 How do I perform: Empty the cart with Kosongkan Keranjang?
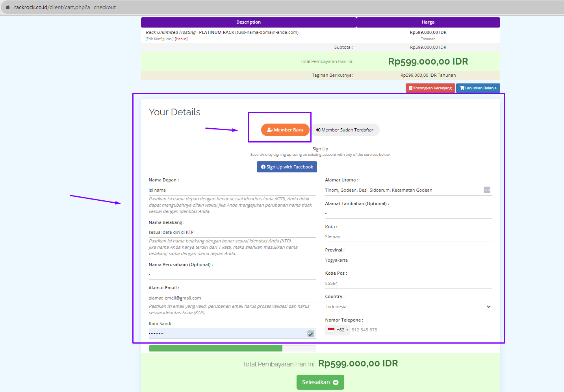coord(430,88)
